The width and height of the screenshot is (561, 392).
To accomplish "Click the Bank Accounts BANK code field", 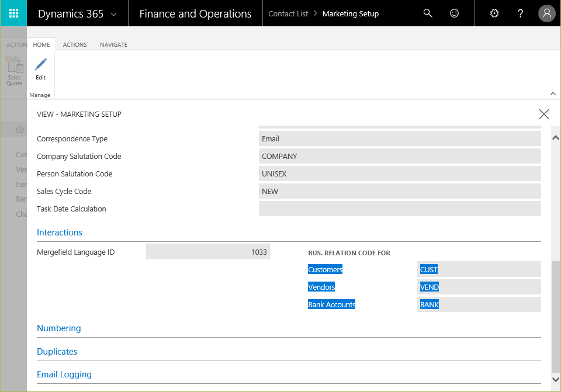I will (x=479, y=304).
